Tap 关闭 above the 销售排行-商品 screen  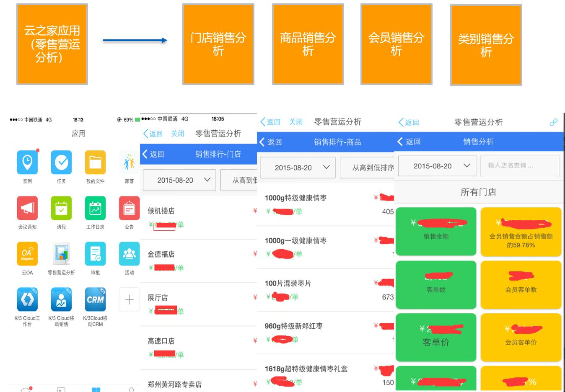pos(295,122)
